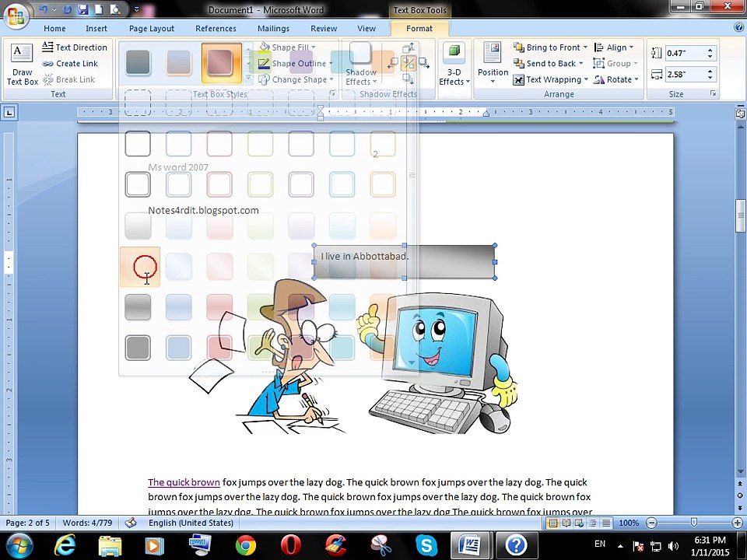Open Internet Explorer from taskbar
Screen dimensions: 747x560
65,544
